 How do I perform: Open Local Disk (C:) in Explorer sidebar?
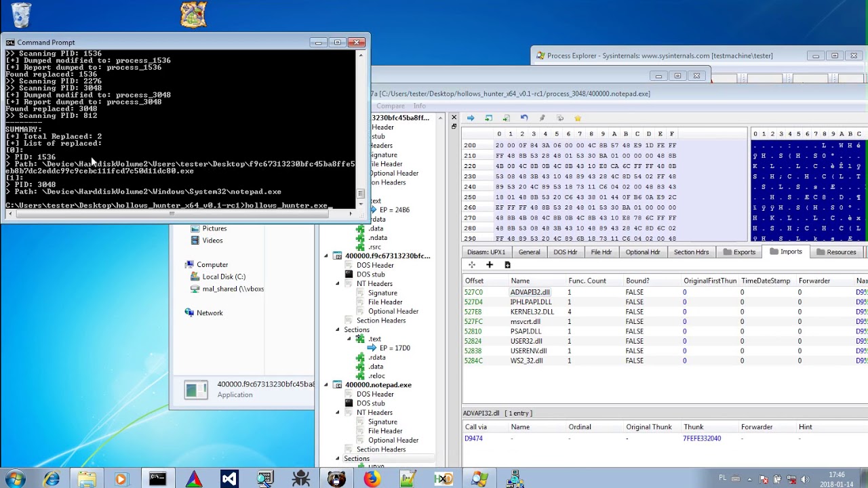coord(224,277)
